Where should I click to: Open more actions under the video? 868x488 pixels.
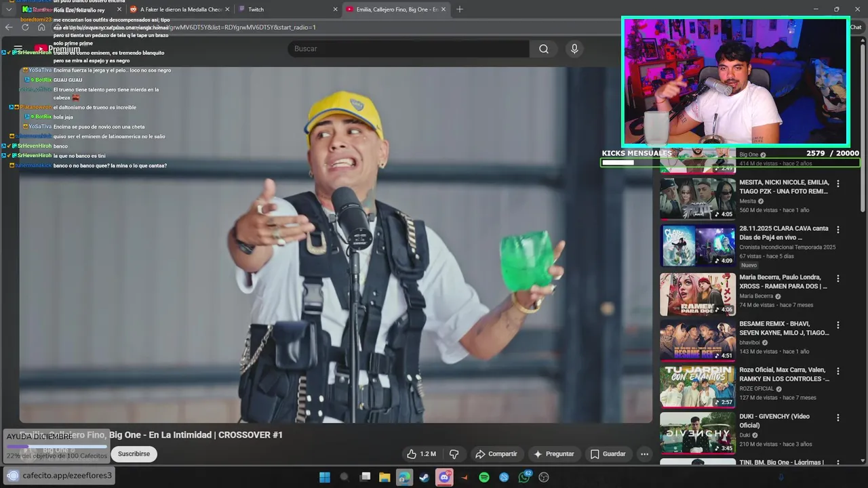[645, 454]
